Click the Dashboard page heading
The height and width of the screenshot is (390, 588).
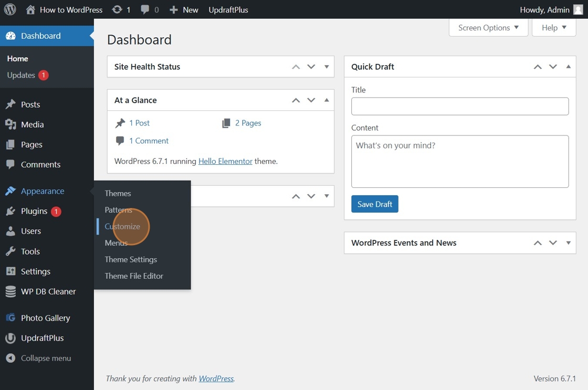[x=140, y=39]
